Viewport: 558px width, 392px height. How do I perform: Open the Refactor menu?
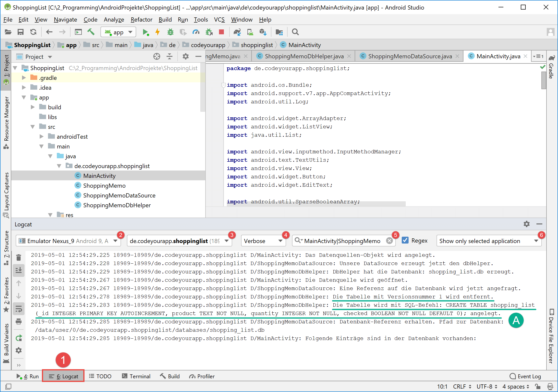(141, 20)
